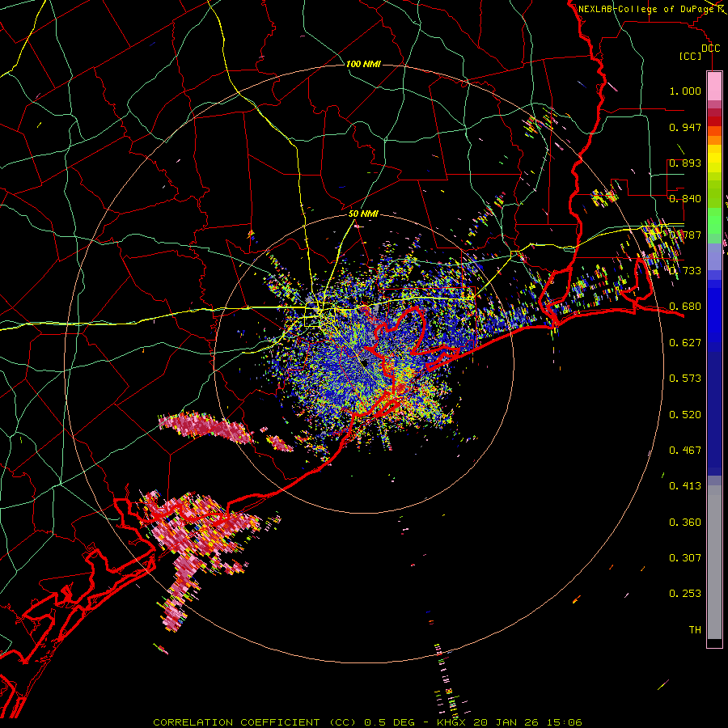
Task: Click the 0.413 scale value
Action: pos(685,486)
